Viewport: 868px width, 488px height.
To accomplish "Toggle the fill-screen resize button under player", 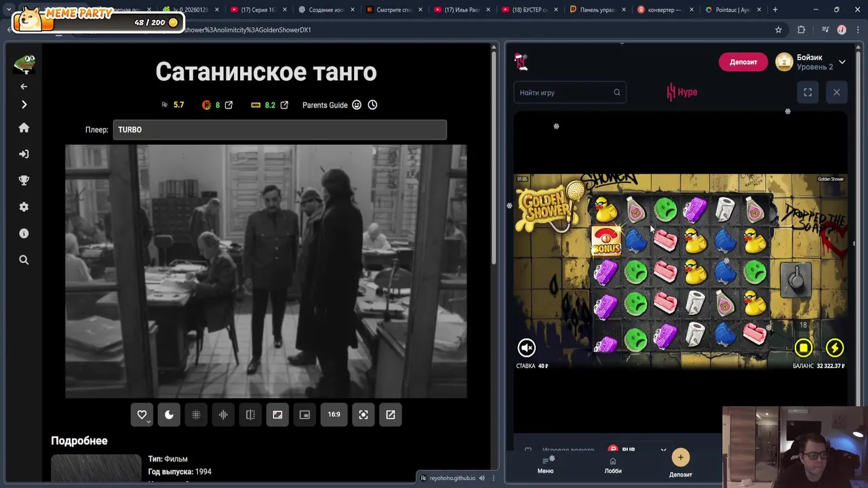I will 277,415.
